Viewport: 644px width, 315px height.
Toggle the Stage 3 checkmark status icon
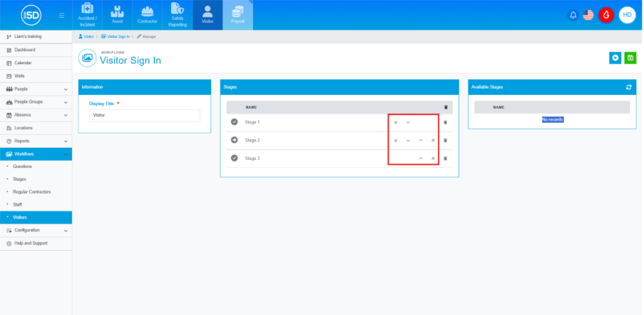(x=235, y=158)
